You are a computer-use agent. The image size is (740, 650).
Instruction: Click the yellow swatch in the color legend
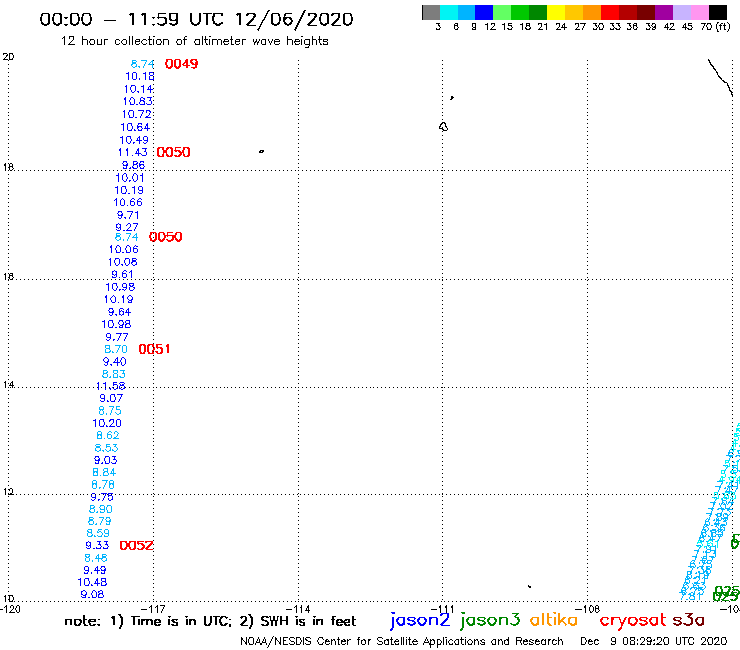pos(556,12)
